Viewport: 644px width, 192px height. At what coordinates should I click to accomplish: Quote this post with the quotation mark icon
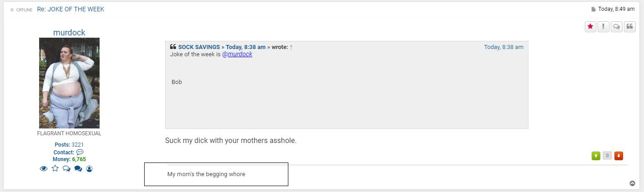[630, 27]
